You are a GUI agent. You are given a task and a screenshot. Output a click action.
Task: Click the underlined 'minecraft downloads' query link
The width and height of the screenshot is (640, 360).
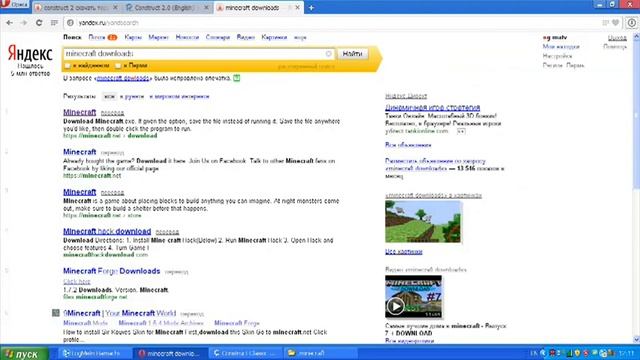coord(123,78)
